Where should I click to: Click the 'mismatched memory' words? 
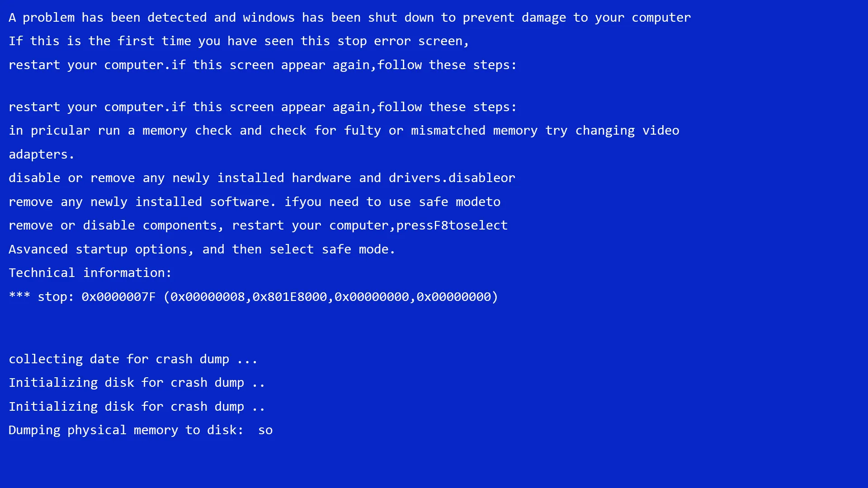[x=474, y=131]
